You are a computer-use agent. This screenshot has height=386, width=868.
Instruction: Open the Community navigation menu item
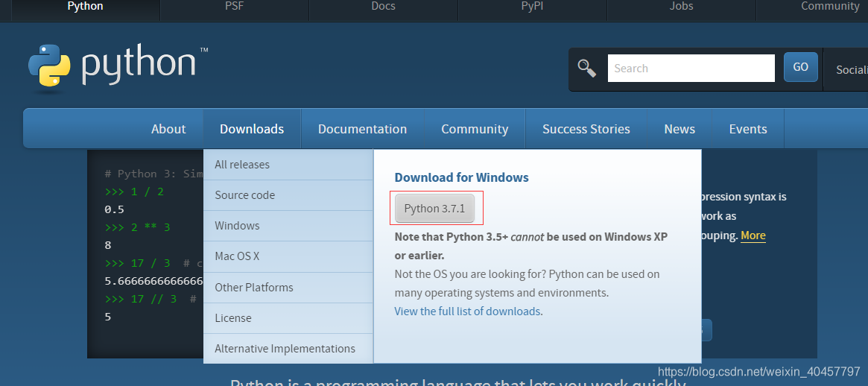[475, 129]
